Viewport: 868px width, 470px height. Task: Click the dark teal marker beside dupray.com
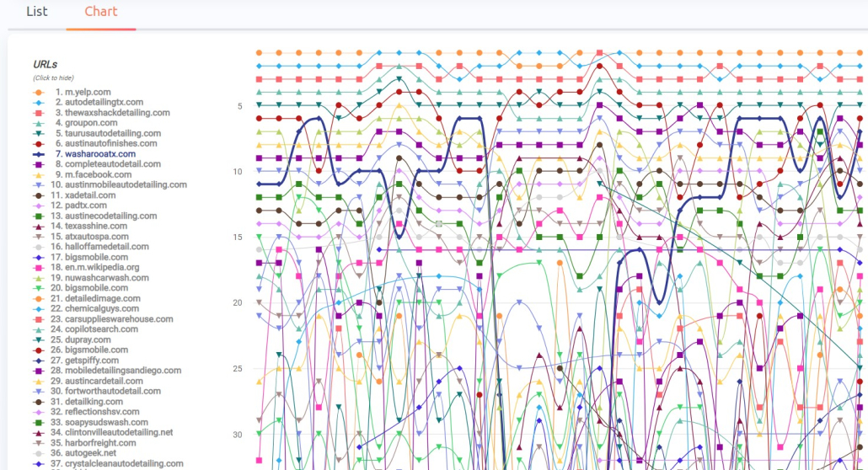point(38,340)
